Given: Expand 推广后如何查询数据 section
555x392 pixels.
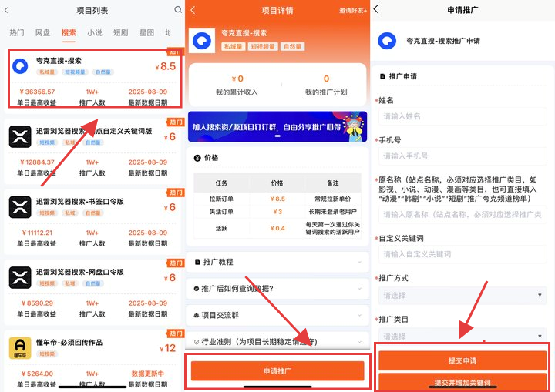Looking at the screenshot, I should 277,289.
